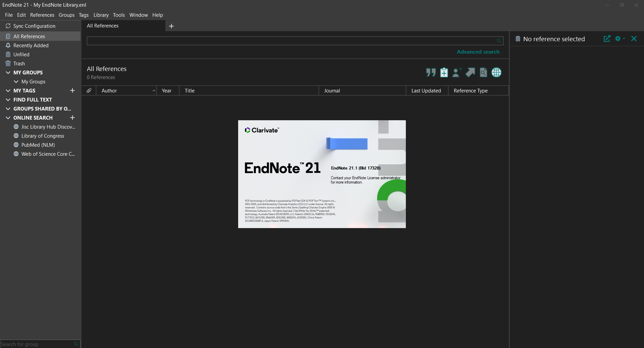Sort references by Last Updated column

pos(427,91)
